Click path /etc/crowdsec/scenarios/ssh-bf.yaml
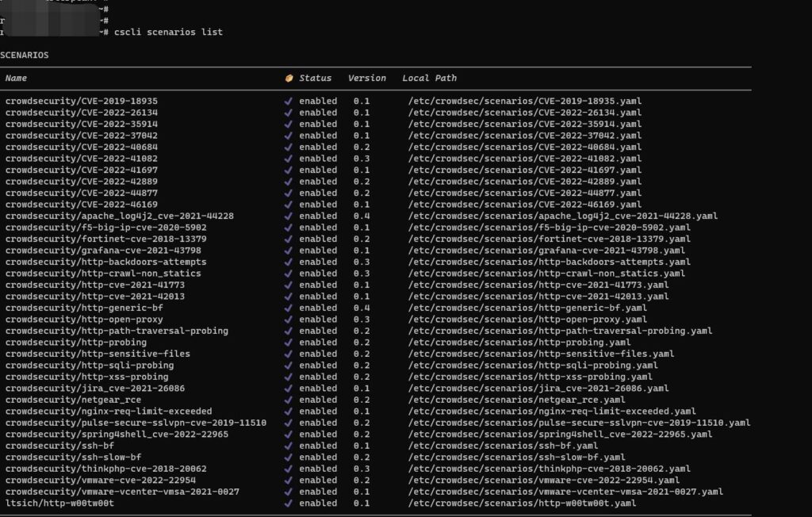This screenshot has height=517, width=812. pos(503,446)
